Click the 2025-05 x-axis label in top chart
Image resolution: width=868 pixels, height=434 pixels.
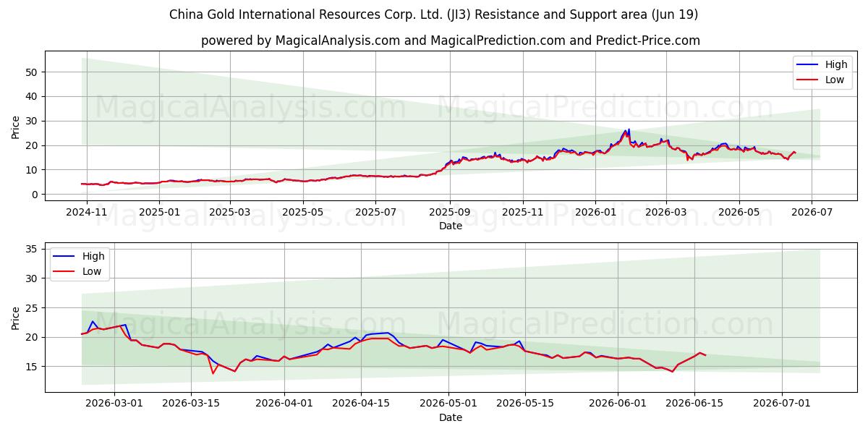pos(302,213)
